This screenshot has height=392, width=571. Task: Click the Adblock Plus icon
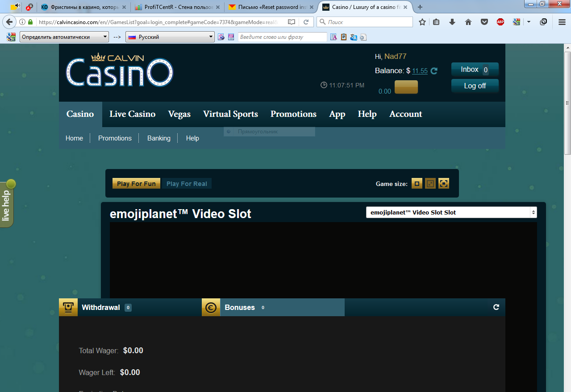click(500, 22)
